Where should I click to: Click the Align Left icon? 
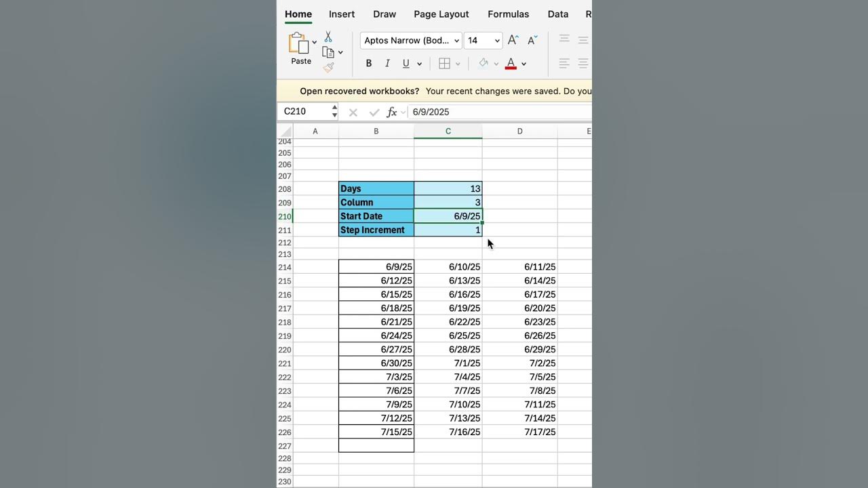tap(564, 63)
